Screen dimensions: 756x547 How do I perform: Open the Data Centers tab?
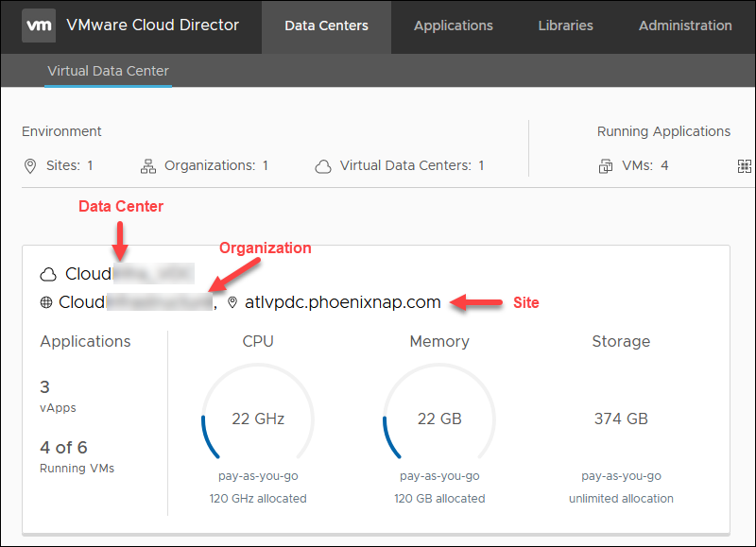[x=326, y=26]
